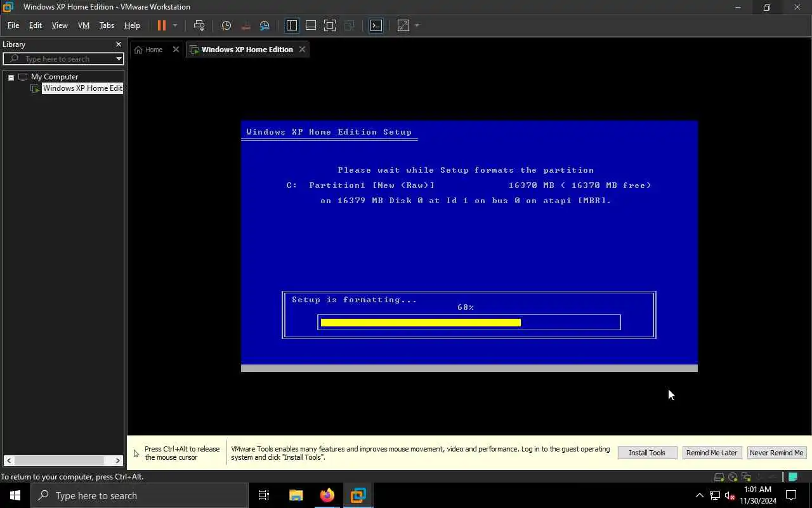Image resolution: width=812 pixels, height=508 pixels.
Task: Open the VM menu
Action: pos(84,25)
